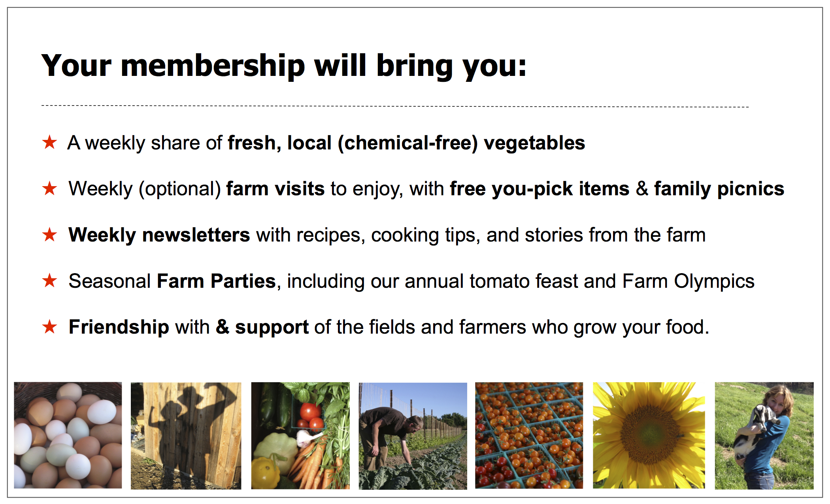Open the woman holding goat photo

[x=764, y=436]
